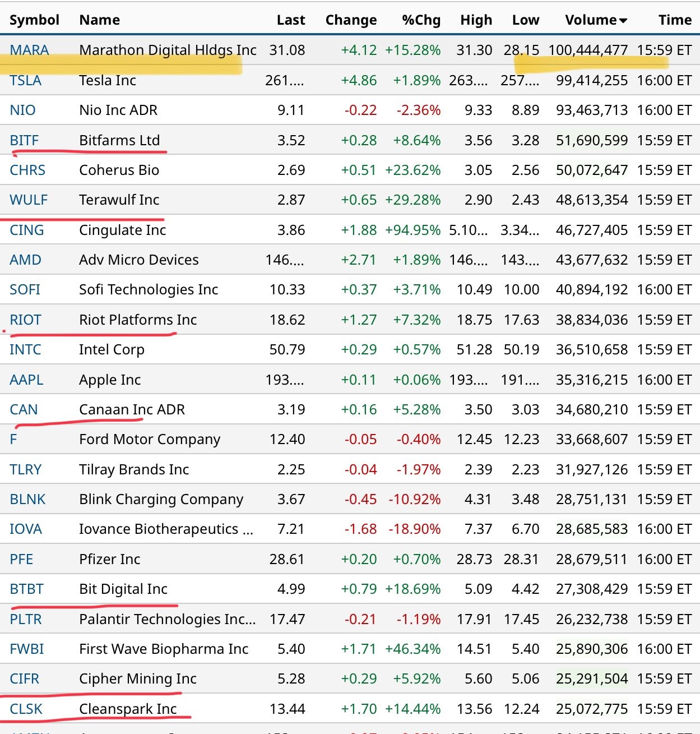
Task: Sort by the Change column header
Action: (351, 20)
